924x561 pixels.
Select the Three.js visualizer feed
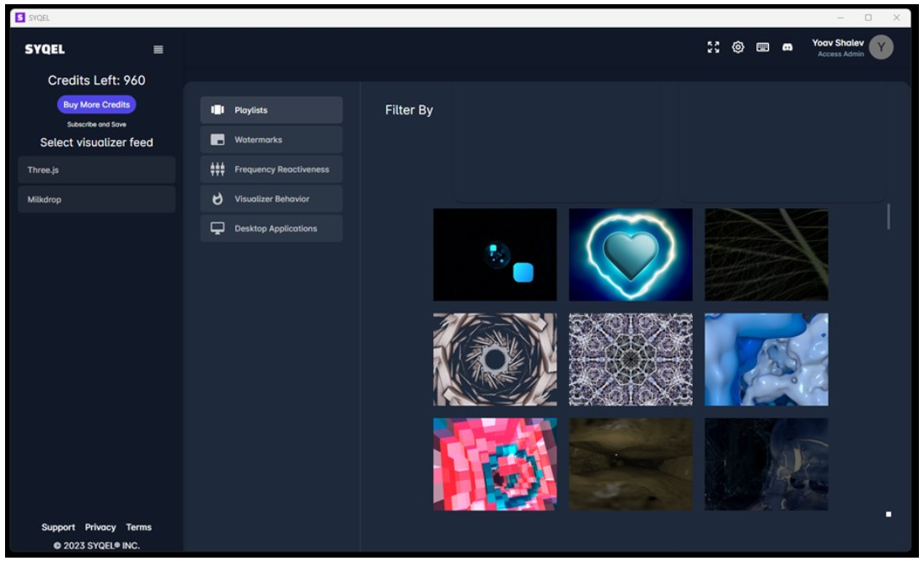pyautogui.click(x=97, y=169)
